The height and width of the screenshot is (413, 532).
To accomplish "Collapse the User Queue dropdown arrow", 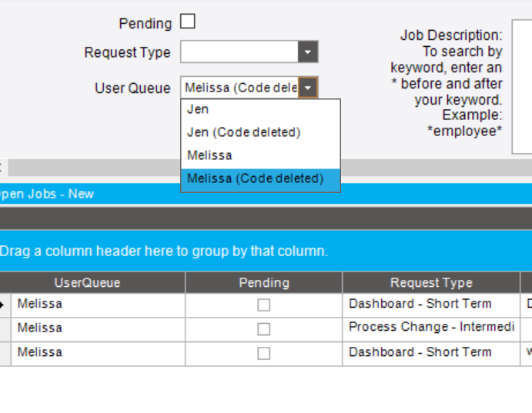I will (308, 88).
